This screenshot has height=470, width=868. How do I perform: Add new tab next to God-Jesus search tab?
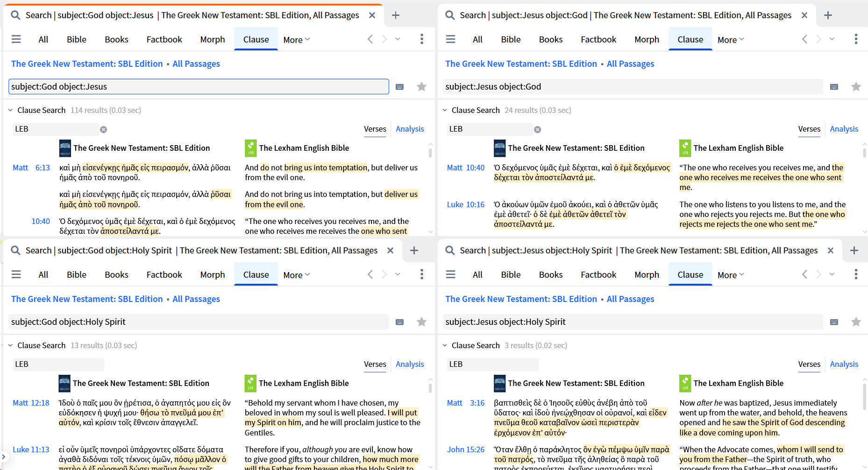[396, 15]
